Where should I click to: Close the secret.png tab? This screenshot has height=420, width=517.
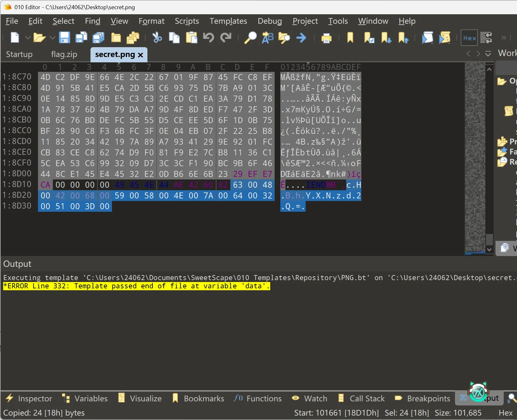pos(140,55)
